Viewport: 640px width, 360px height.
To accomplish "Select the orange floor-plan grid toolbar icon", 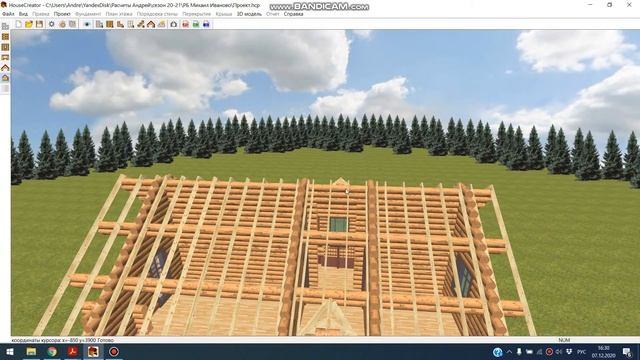I will click(x=109, y=24).
